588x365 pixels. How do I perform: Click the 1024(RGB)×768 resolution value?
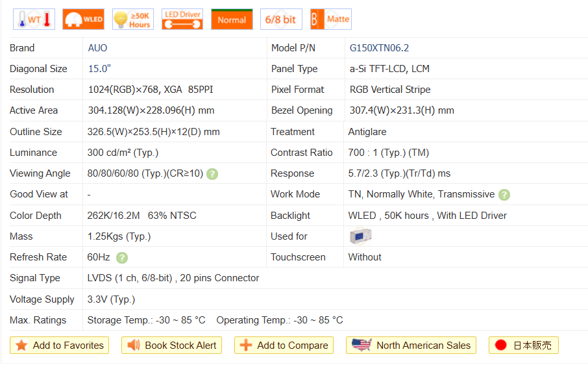click(121, 90)
